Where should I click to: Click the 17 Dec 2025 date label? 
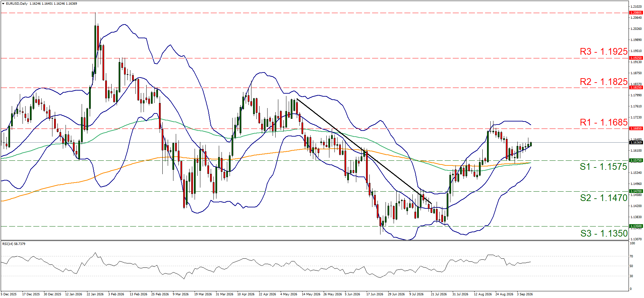(x=31, y=294)
